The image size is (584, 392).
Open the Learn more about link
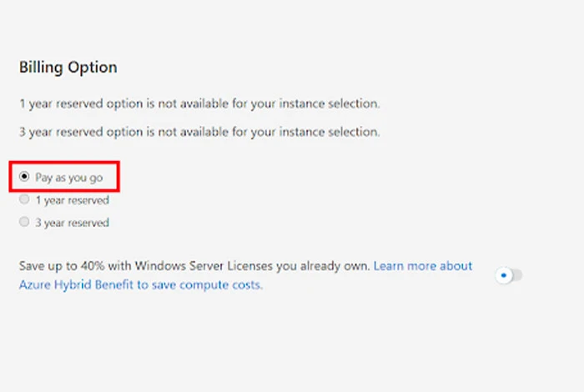coord(423,266)
